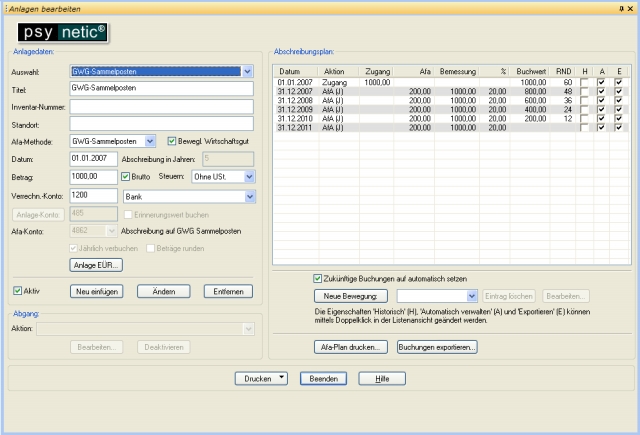
Task: Open the Steuern dropdown
Action: tap(249, 177)
